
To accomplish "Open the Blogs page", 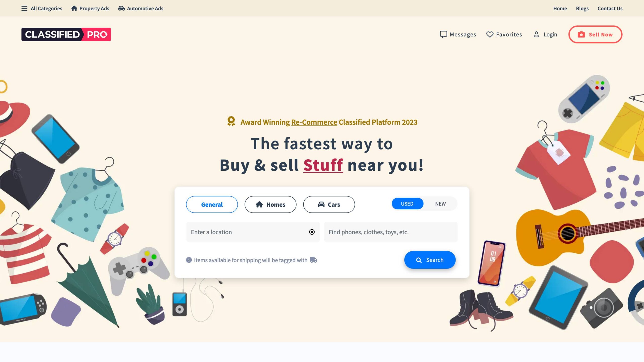I will click(x=582, y=9).
